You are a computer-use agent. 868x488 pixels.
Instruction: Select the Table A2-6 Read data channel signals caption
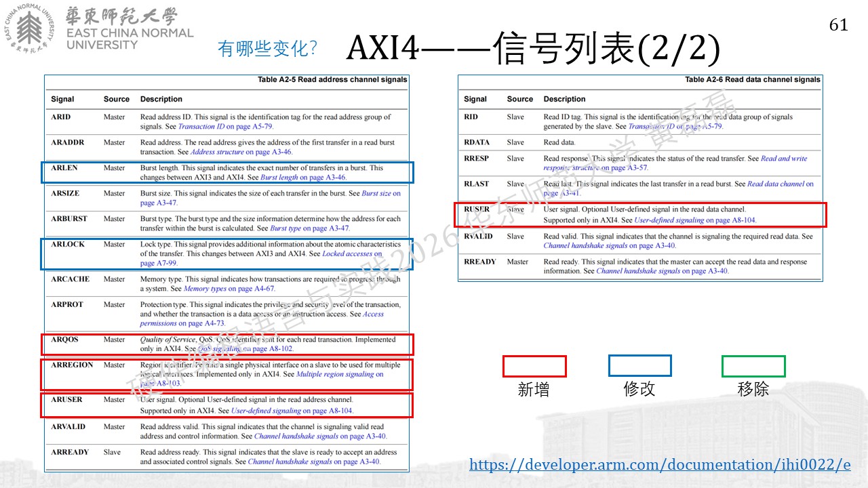coord(753,79)
